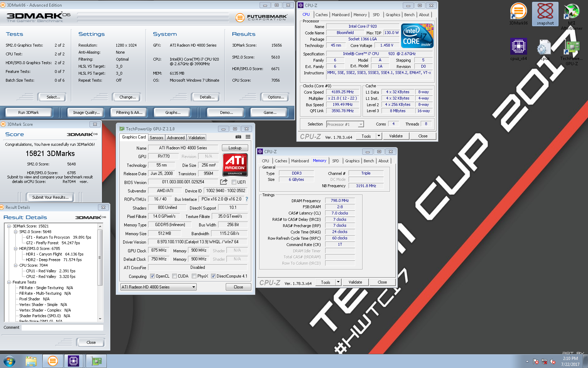Click the Comment input field
Screen dimensions: 588x368
tap(63, 328)
